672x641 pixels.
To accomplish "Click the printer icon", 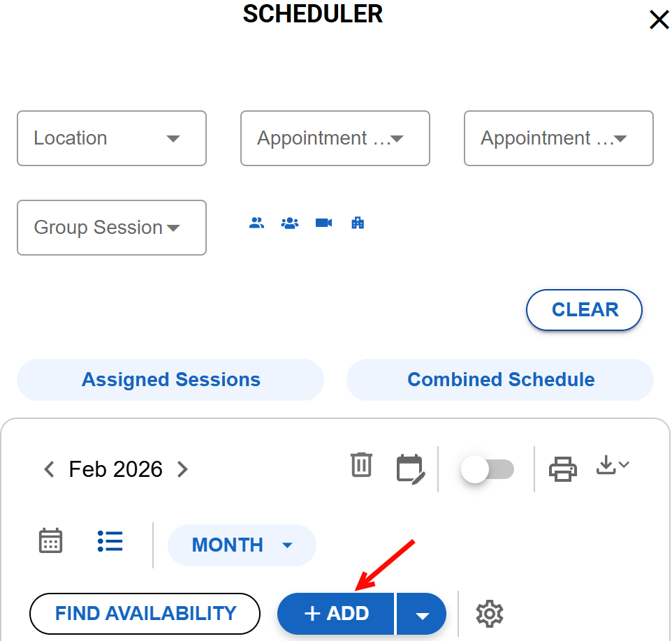I will point(563,469).
